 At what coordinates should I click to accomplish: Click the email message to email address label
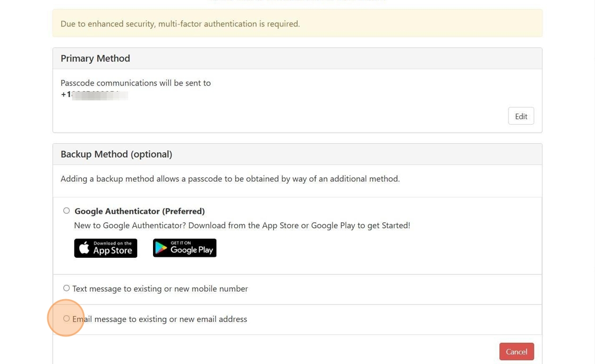pyautogui.click(x=159, y=319)
